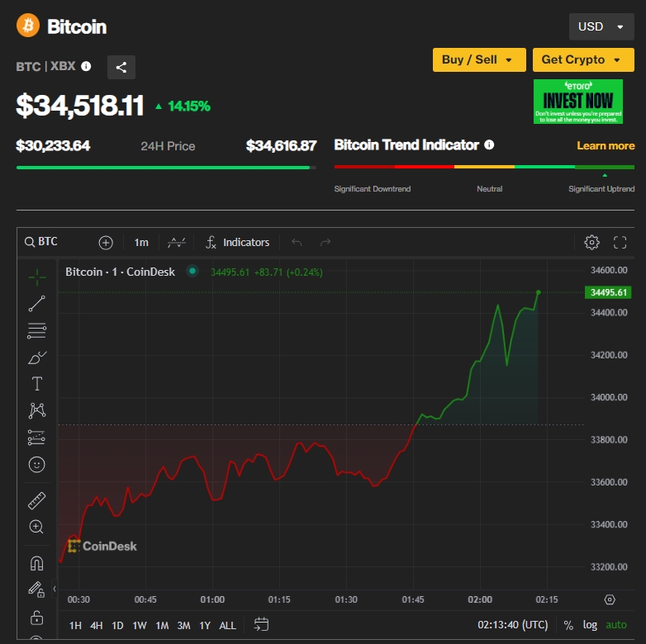Screen dimensions: 646x644
Task: Select the pattern drawing tool
Action: pyautogui.click(x=37, y=410)
